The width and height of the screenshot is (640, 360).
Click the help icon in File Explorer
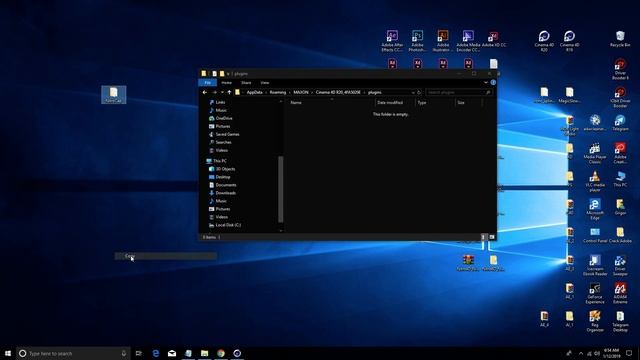493,82
